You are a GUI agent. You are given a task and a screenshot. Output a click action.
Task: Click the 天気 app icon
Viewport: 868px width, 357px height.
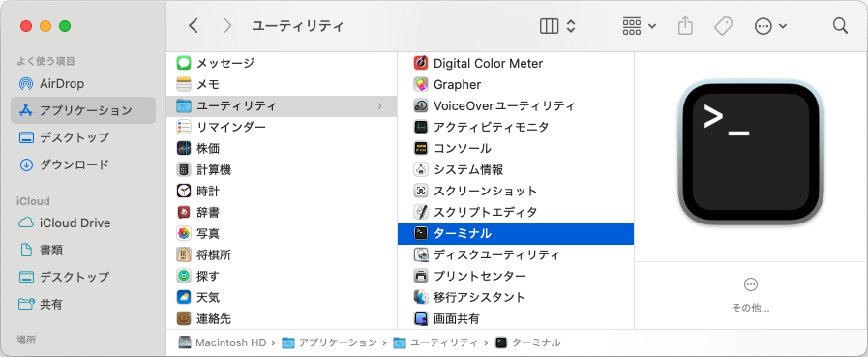[184, 297]
